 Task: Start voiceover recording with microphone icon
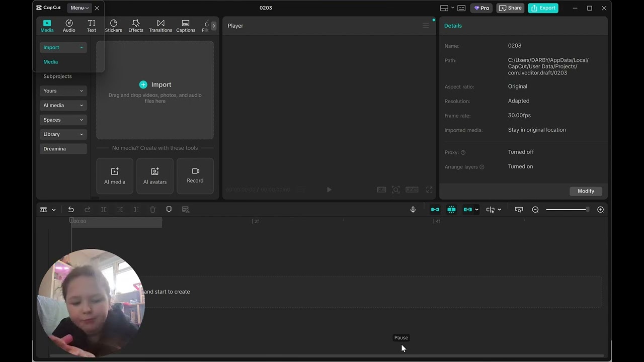413,210
